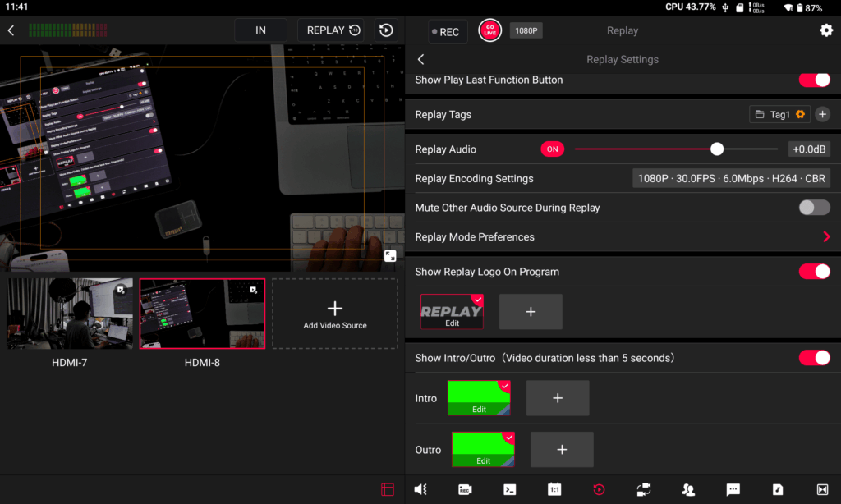841x504 pixels.
Task: Expand the preview to fullscreen
Action: (x=390, y=256)
